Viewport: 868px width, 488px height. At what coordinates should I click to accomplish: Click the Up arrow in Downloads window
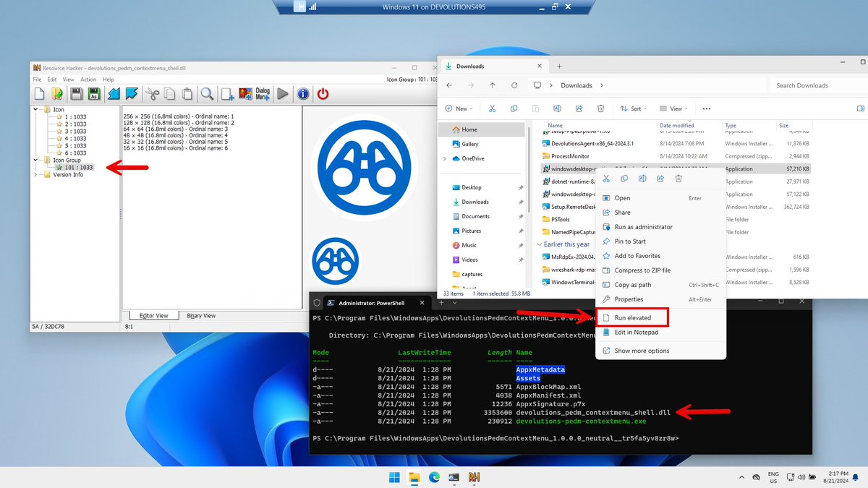[493, 85]
